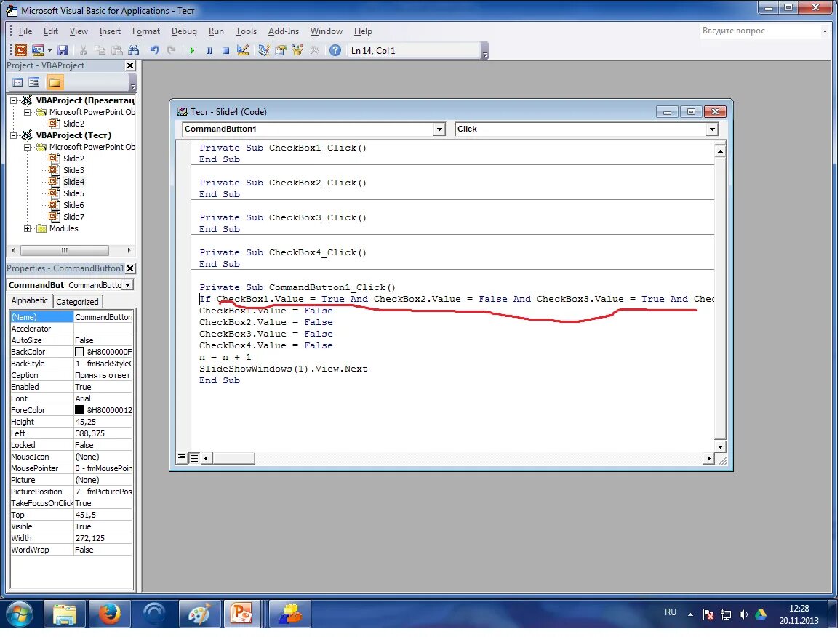Open the Insert menu
The height and width of the screenshot is (637, 840).
(110, 31)
